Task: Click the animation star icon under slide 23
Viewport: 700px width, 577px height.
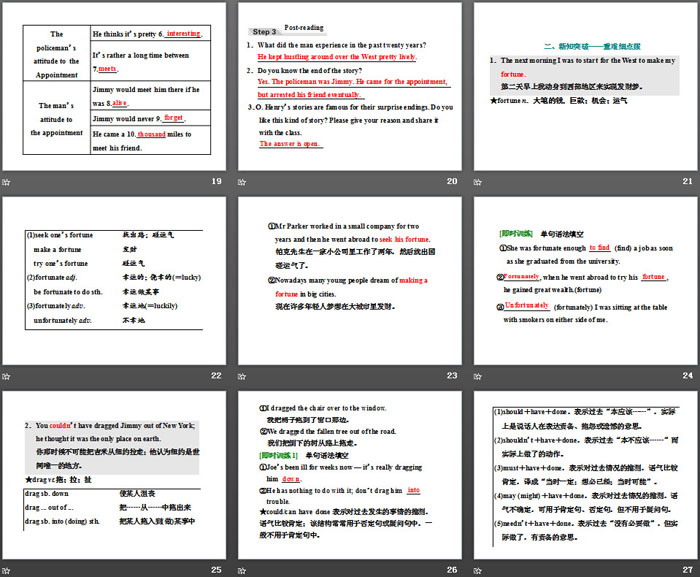Action: (x=241, y=376)
